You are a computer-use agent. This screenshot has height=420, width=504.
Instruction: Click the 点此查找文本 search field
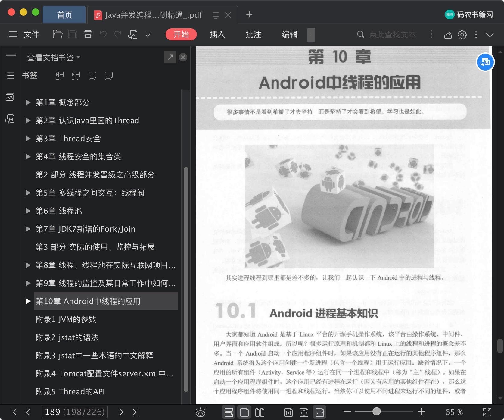point(392,35)
